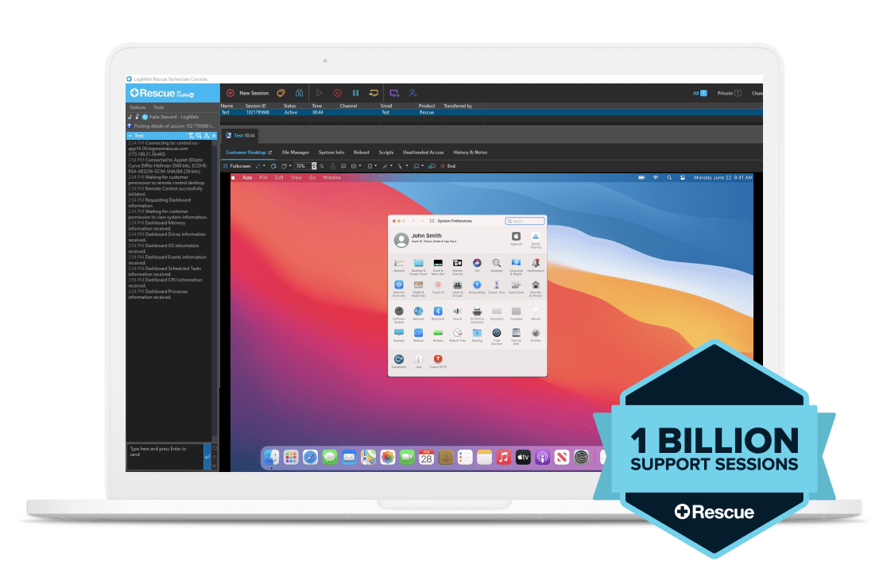Select the laser pointer tool in remote toolbar
887x588 pixels.
(x=400, y=166)
